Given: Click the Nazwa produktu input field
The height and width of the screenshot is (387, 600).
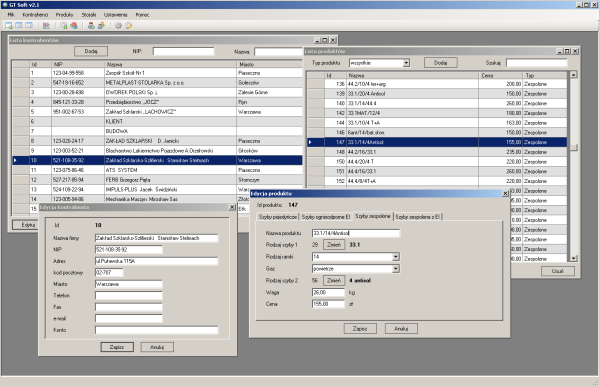Looking at the screenshot, I should 356,233.
